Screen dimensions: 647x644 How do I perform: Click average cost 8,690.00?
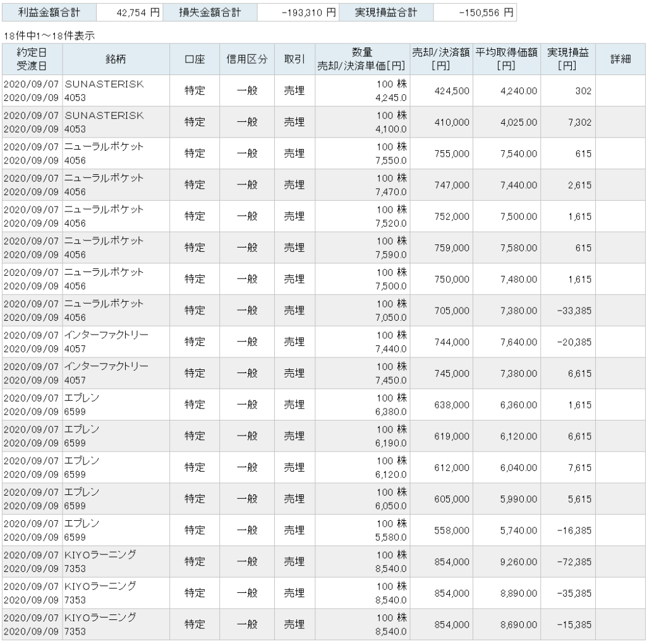[x=519, y=624]
